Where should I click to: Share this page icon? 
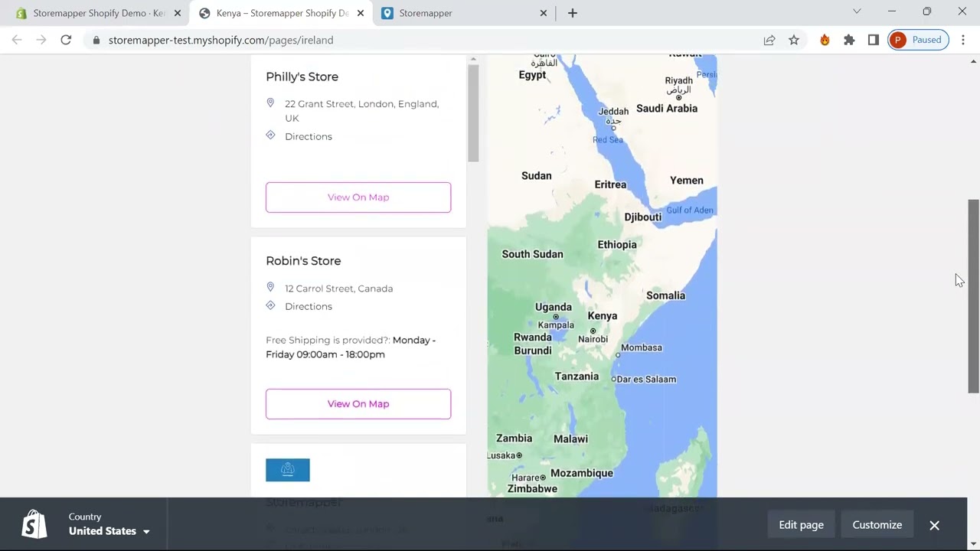pos(769,40)
